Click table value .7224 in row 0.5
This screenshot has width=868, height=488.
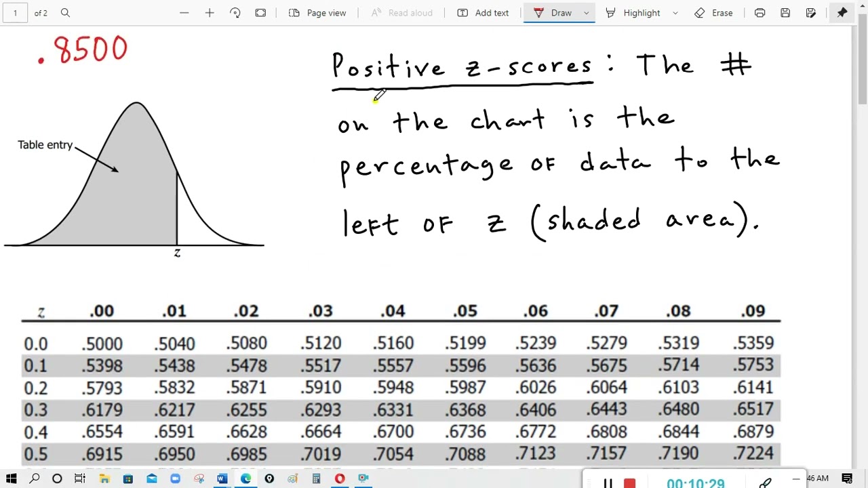(753, 453)
